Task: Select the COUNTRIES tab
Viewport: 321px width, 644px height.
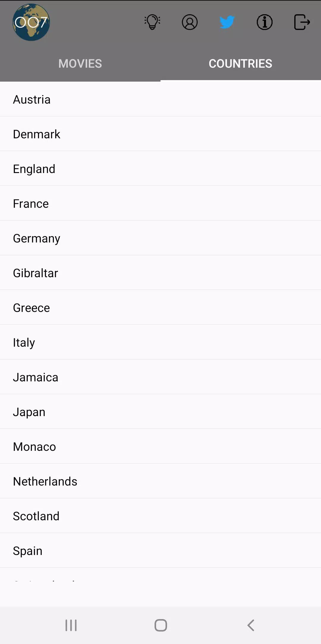Action: (x=241, y=64)
